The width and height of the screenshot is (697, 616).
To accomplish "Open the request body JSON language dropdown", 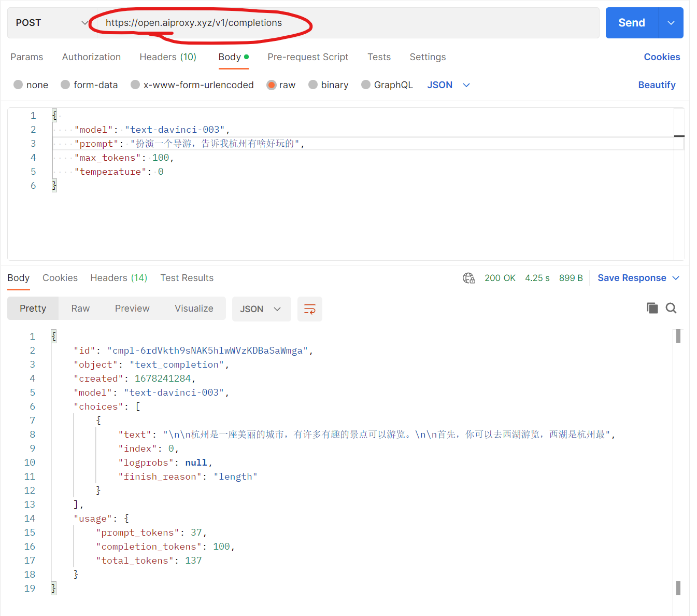I will (448, 85).
